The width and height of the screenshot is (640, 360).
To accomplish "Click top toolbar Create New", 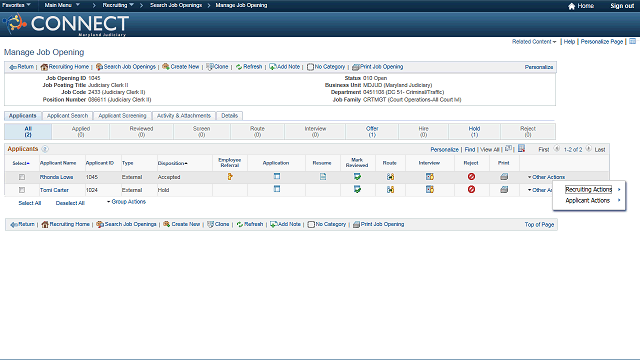I will [181, 67].
